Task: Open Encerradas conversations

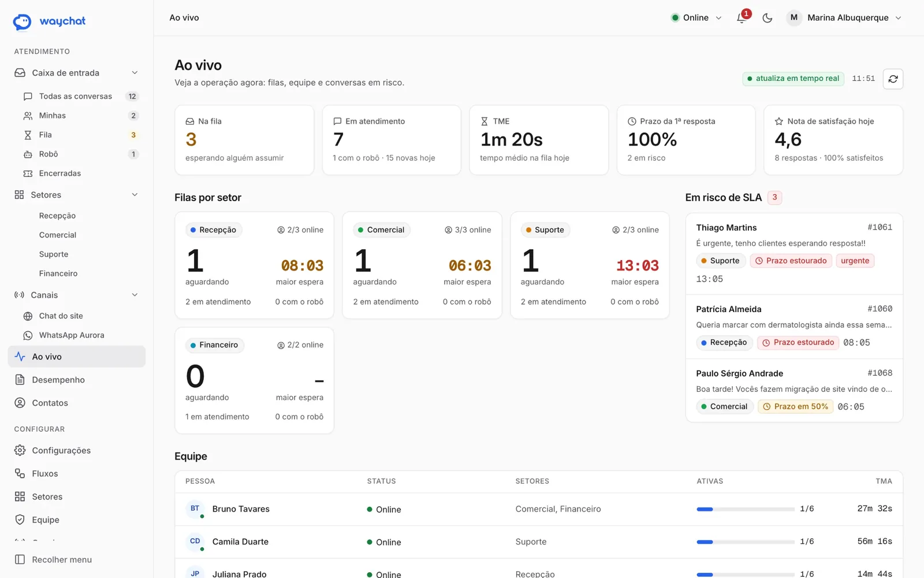Action: tap(80, 173)
